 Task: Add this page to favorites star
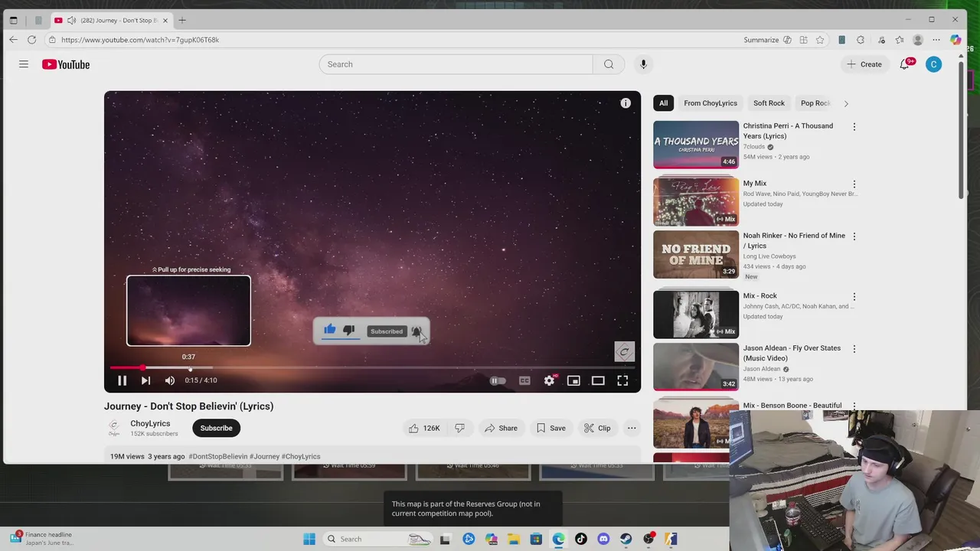(x=820, y=40)
